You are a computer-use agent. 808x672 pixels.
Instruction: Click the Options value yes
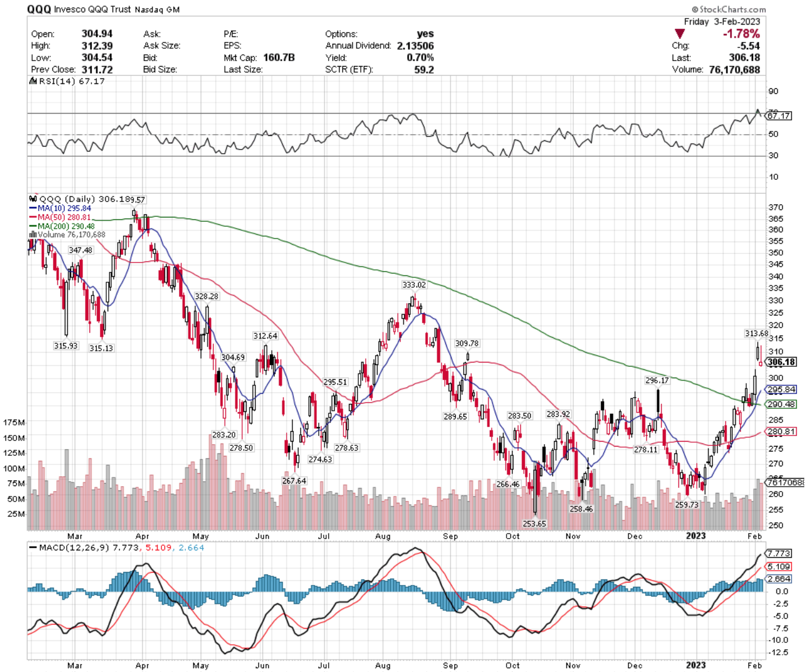[x=425, y=34]
